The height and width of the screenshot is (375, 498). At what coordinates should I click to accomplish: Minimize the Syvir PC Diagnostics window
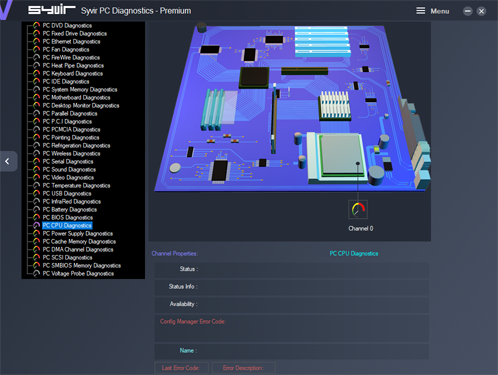pyautogui.click(x=468, y=11)
